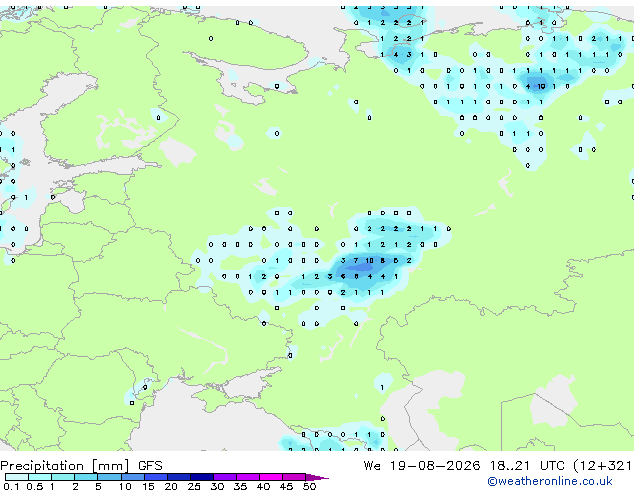634x490 pixels.
Task: Click the legend swatch between 45 and 50
Action: coord(294,477)
